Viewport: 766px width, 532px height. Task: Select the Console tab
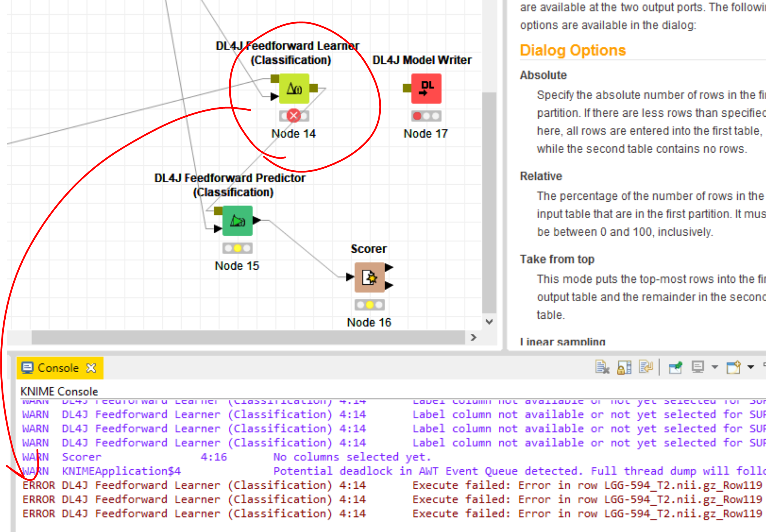coord(58,368)
